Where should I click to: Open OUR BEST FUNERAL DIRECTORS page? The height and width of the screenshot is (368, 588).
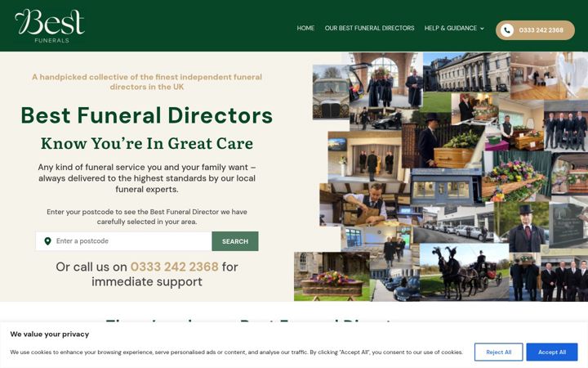coord(369,28)
